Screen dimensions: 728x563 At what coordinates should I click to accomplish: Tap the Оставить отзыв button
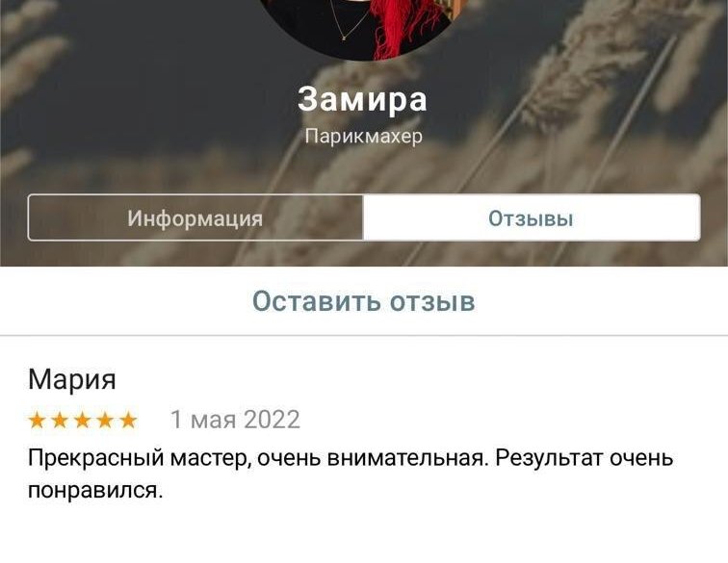click(x=364, y=301)
